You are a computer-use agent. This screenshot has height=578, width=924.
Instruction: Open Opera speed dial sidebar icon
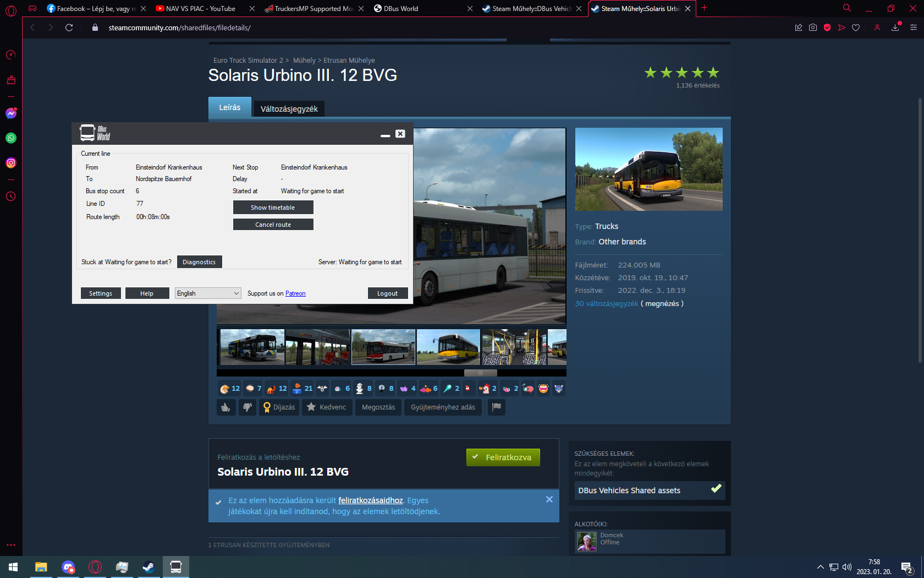11,55
